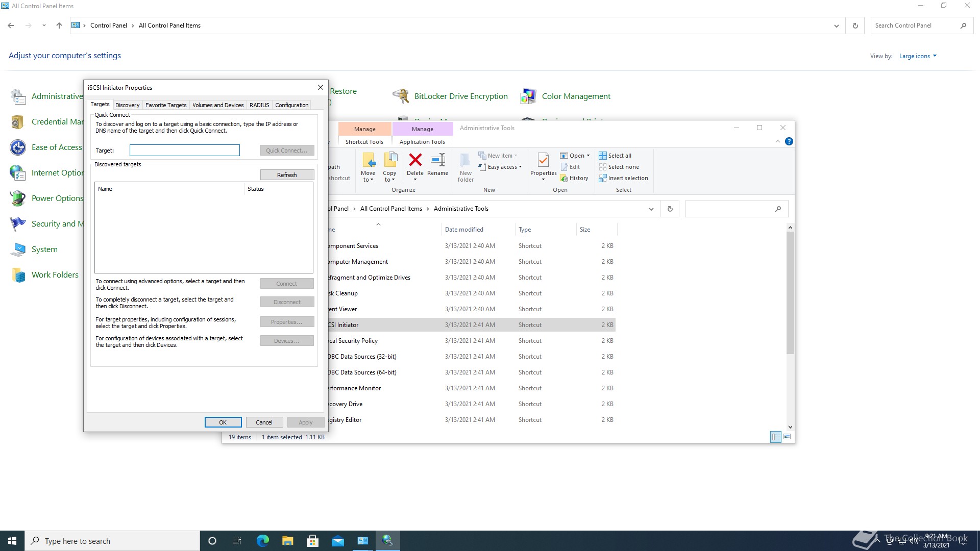This screenshot has width=980, height=551.
Task: Click the Refresh button in iSCSI dialog
Action: 287,175
